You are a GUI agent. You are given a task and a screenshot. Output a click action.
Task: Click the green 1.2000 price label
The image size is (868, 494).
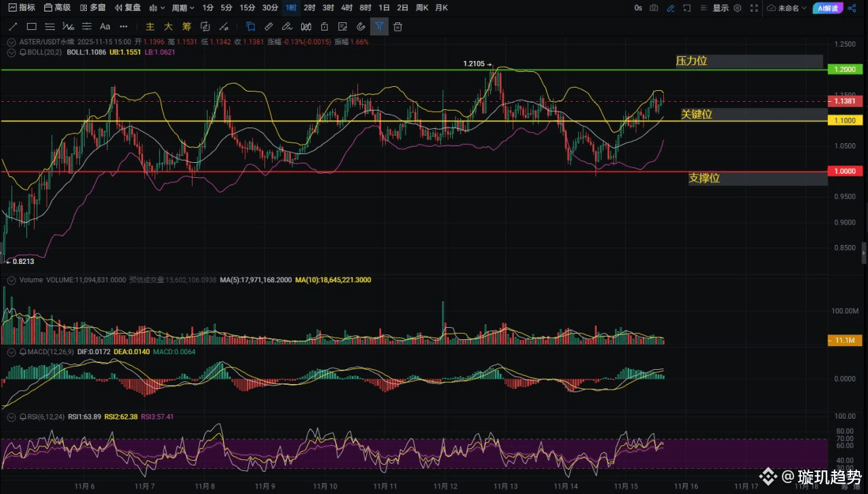pos(844,69)
